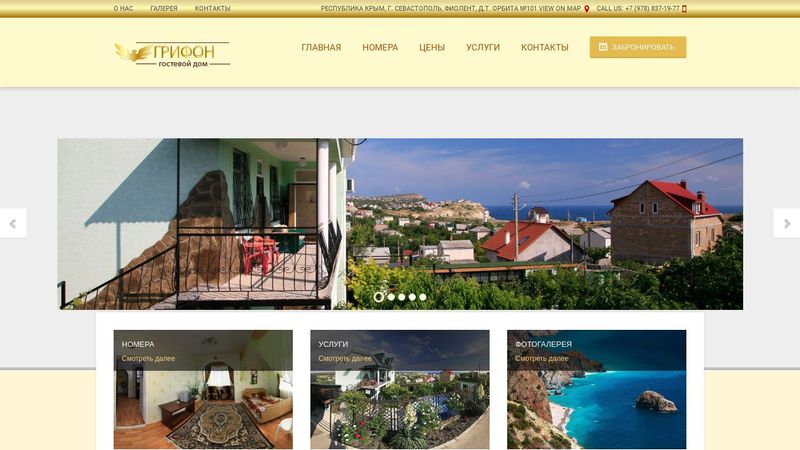Viewport: 800px width, 450px height.
Task: Click the calendar icon in the Забронировать button
Action: coord(603,47)
